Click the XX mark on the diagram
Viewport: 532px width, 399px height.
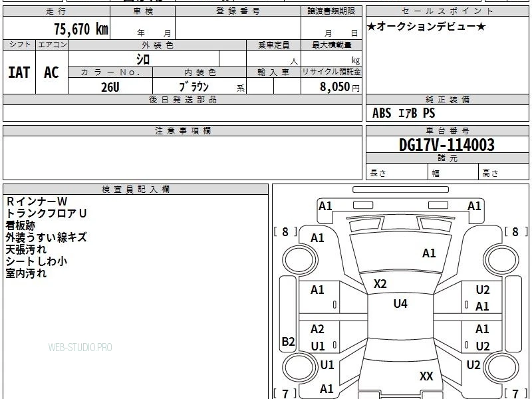[x=426, y=376]
